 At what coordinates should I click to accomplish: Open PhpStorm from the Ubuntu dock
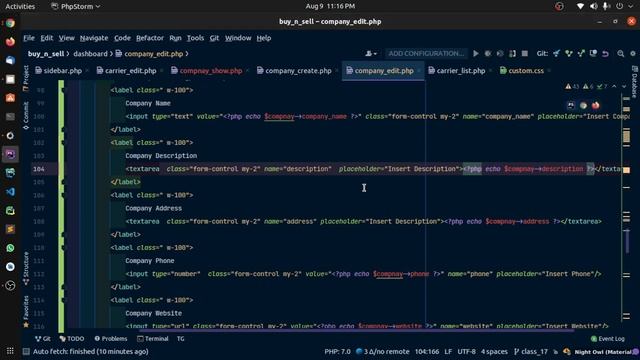10,154
